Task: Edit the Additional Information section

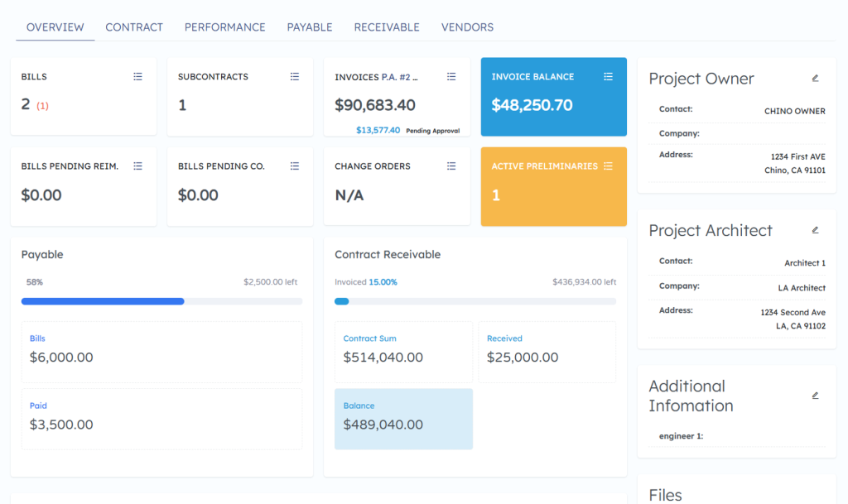Action: pyautogui.click(x=815, y=396)
